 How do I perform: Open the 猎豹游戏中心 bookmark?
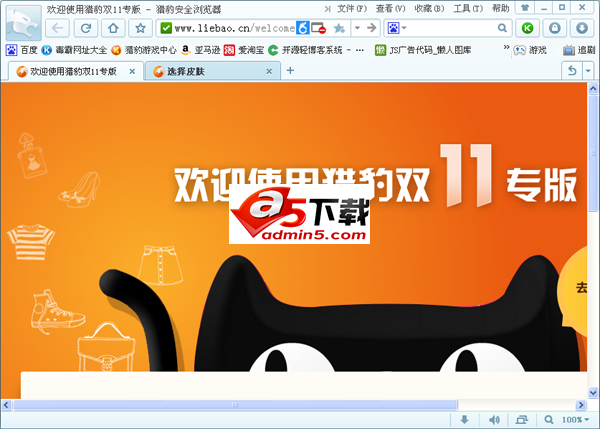pos(144,50)
